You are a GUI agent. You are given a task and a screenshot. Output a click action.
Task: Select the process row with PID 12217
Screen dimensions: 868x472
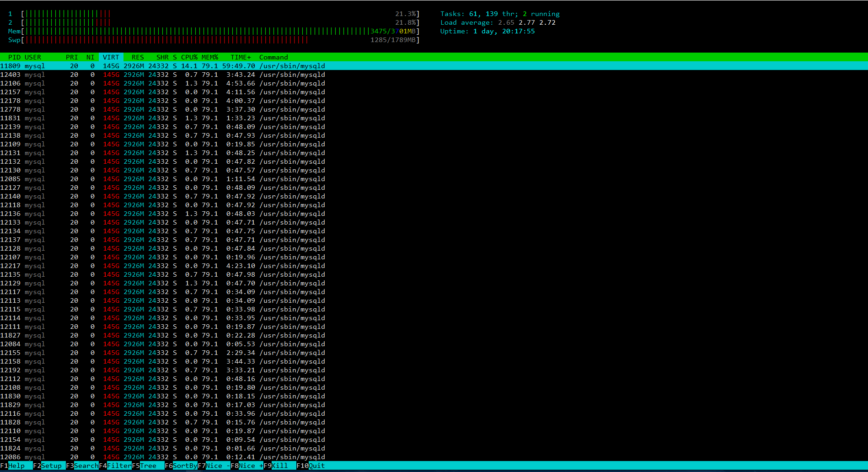point(162,266)
